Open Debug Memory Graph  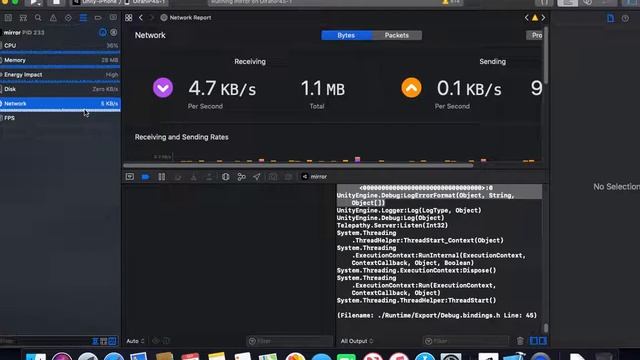coord(241,177)
